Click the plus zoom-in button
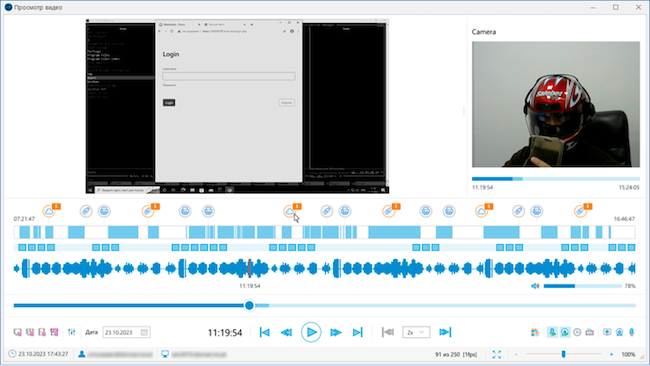 (x=611, y=354)
